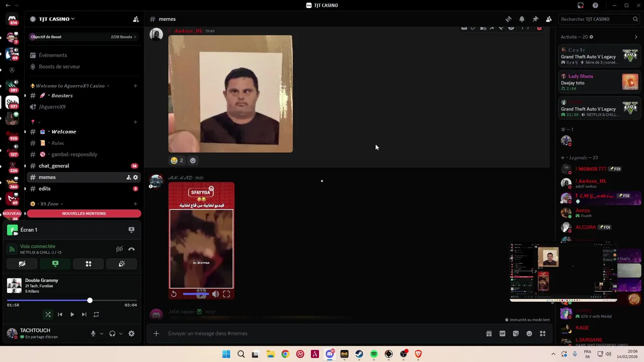
Task: Fullscreen the SFAYYGA video
Action: [226, 294]
